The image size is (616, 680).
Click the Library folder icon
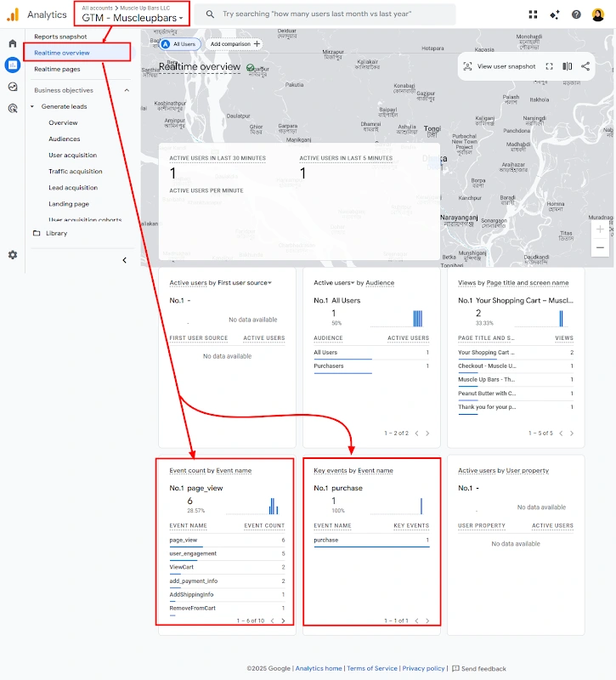37,233
